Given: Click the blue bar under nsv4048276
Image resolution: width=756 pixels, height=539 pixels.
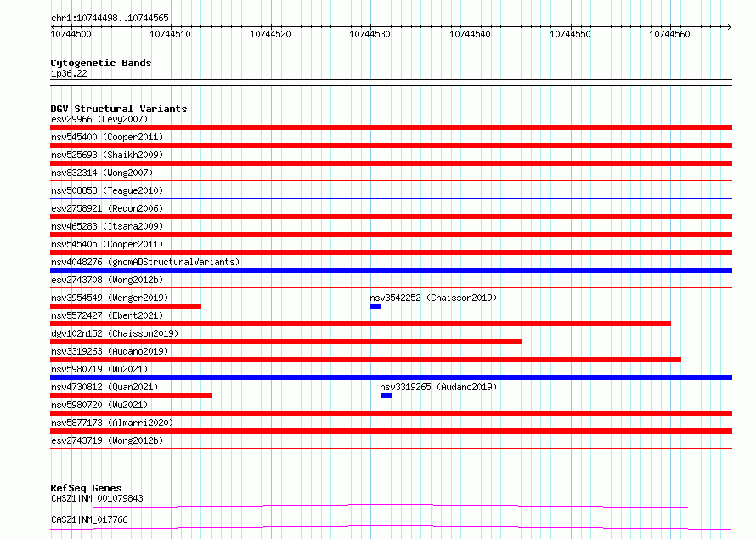Looking at the screenshot, I should 391,270.
